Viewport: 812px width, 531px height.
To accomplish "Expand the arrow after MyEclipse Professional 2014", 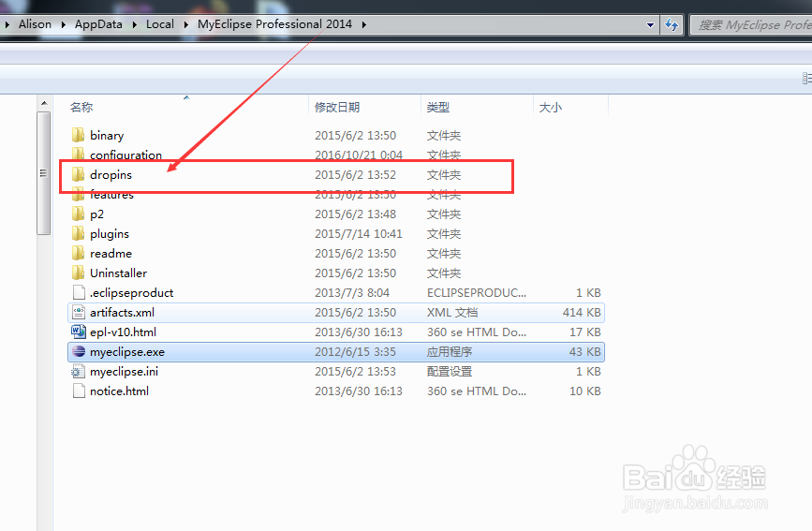I will tap(364, 24).
